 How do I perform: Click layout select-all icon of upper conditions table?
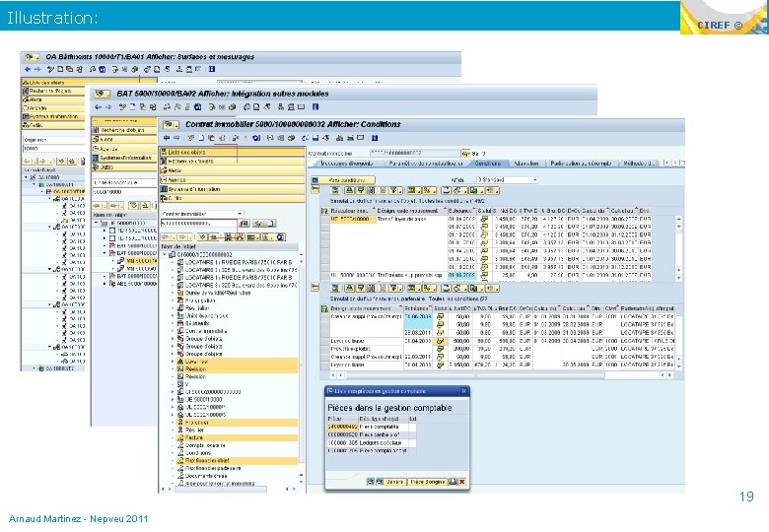point(324,211)
